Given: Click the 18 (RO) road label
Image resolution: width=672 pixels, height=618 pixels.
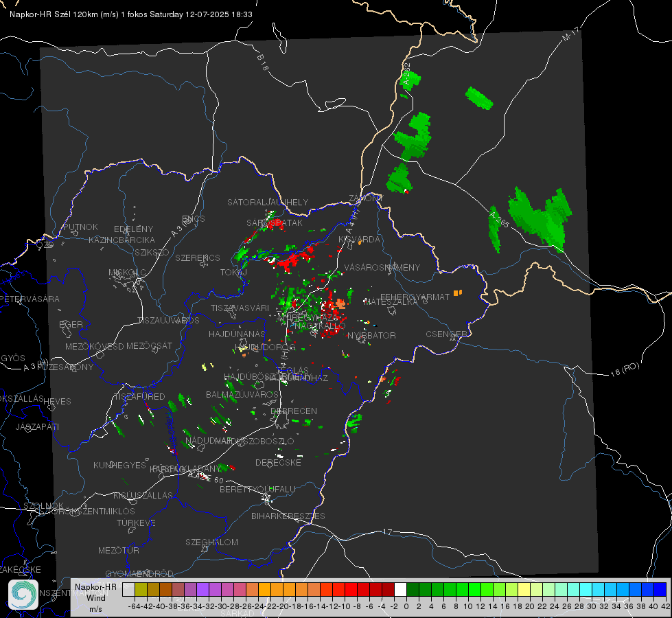Looking at the screenshot, I should (625, 370).
